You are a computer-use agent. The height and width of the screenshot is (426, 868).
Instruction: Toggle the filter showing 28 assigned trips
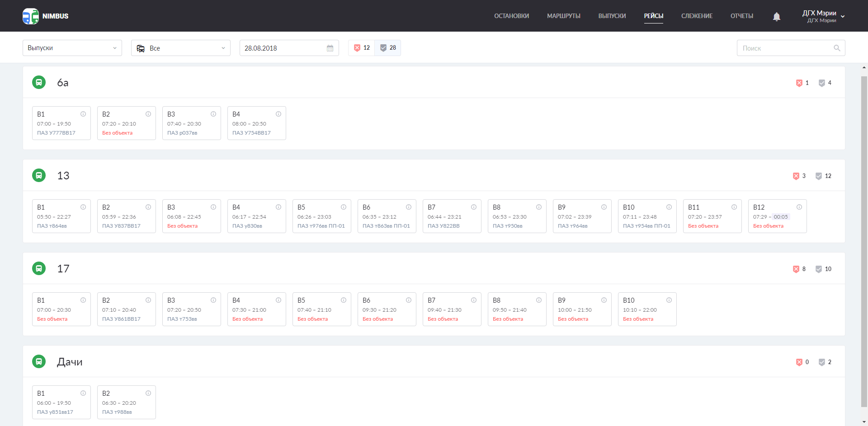[x=388, y=48]
